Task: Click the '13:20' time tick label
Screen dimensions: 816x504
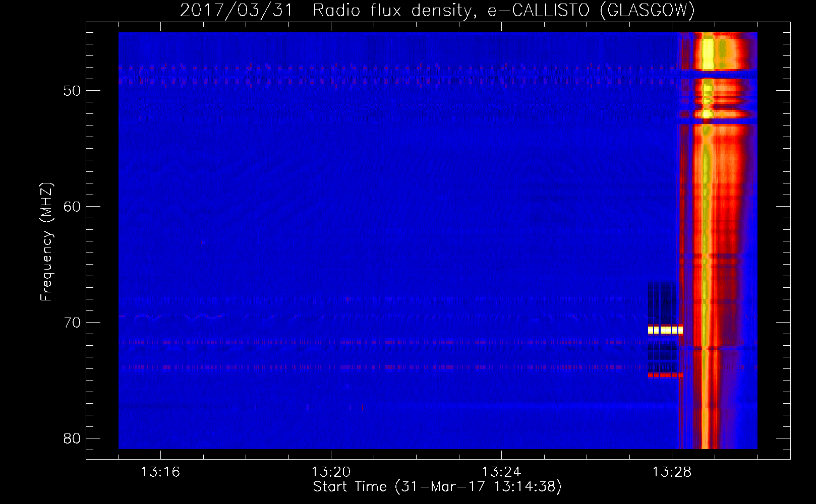Action: pyautogui.click(x=331, y=472)
